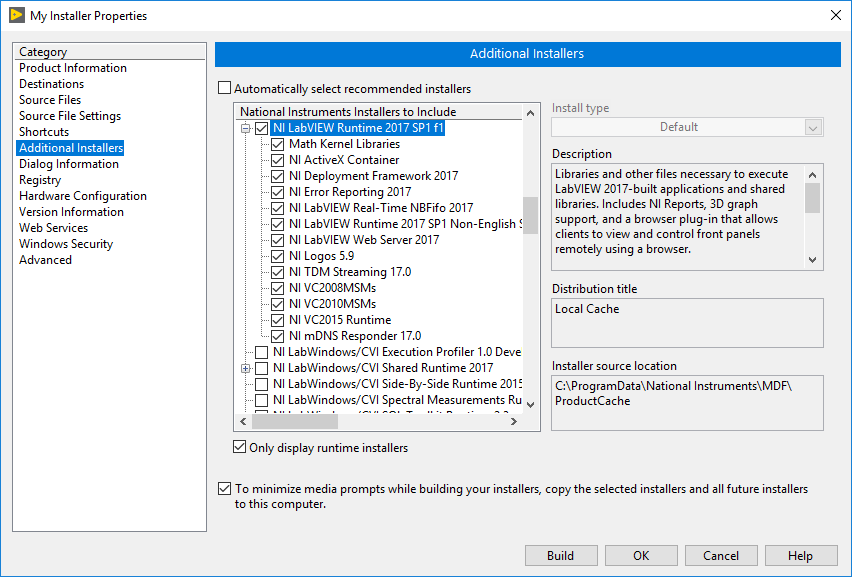Viewport: 852px width, 577px height.
Task: Uncheck NI LabVIEW Web Server 2017
Action: [278, 240]
